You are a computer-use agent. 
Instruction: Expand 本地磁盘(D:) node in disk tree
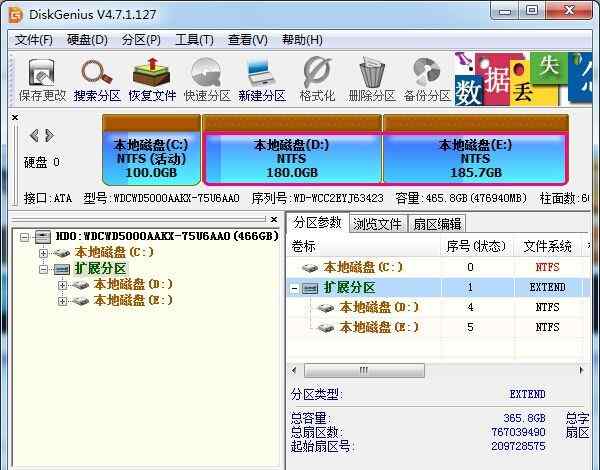coord(62,285)
